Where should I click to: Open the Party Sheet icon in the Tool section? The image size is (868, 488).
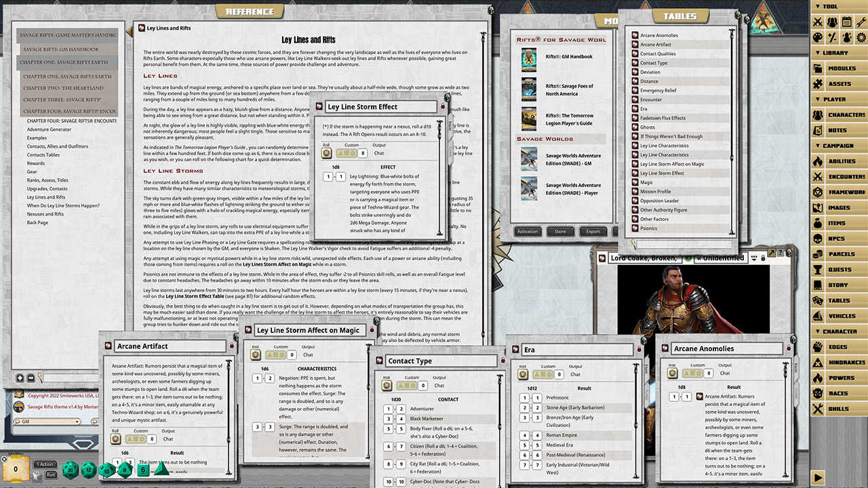click(x=833, y=22)
